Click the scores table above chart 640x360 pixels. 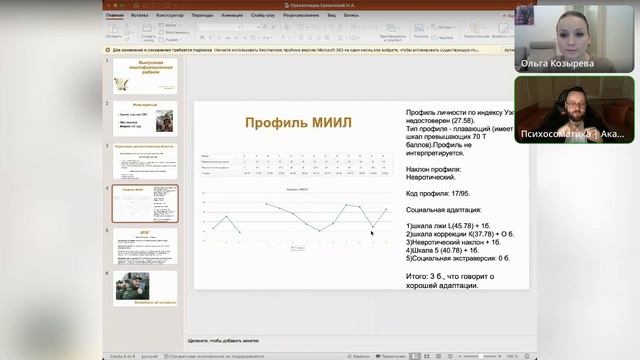[296, 164]
